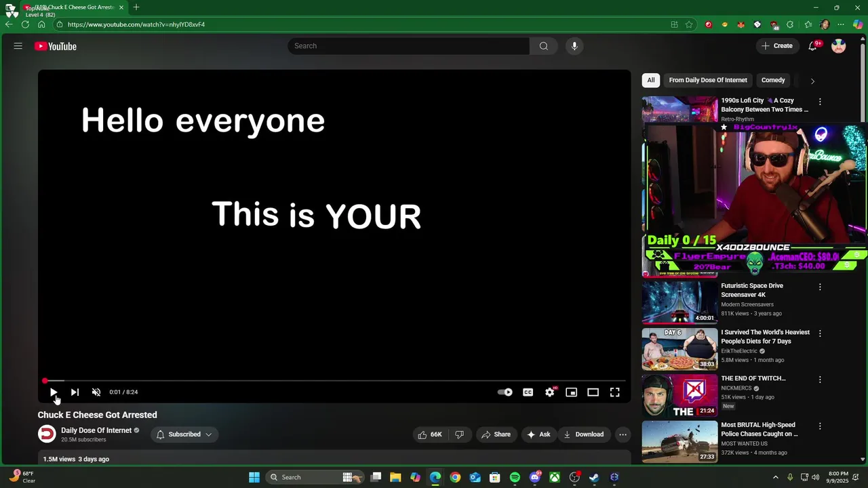Go back in the browser
This screenshot has width=868, height=488.
(9, 24)
